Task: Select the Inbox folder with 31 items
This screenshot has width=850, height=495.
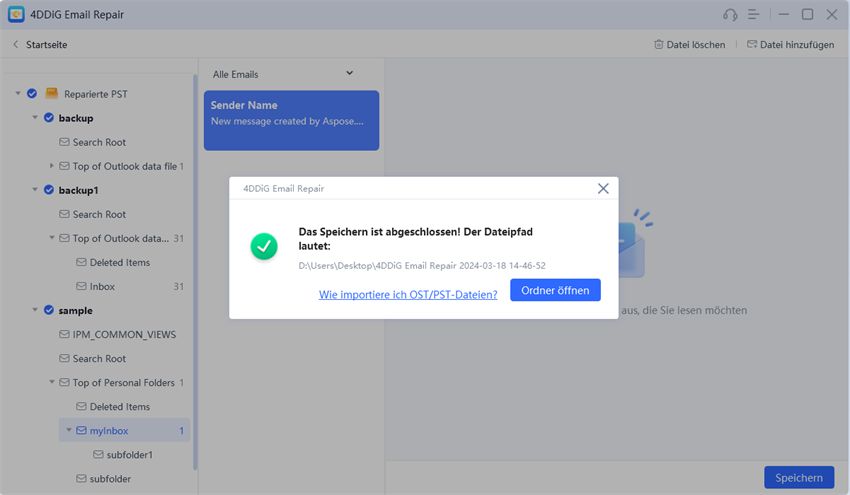Action: tap(130, 286)
